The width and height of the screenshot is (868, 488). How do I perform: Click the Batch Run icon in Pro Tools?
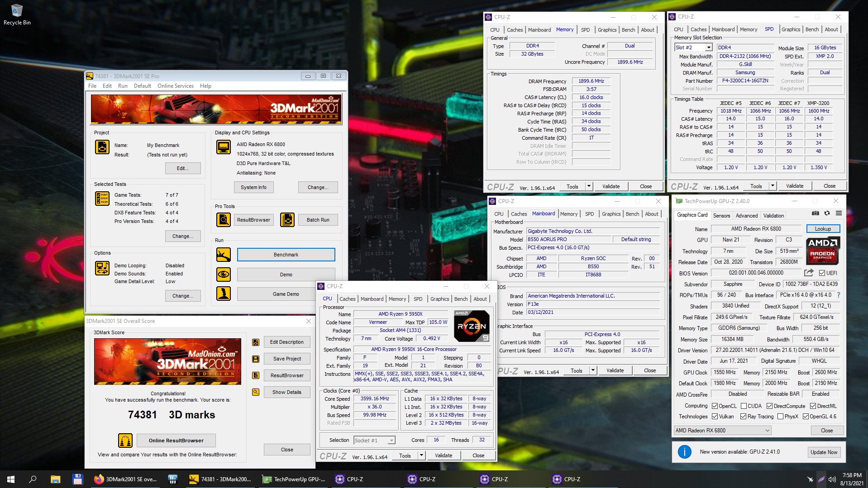tap(287, 220)
